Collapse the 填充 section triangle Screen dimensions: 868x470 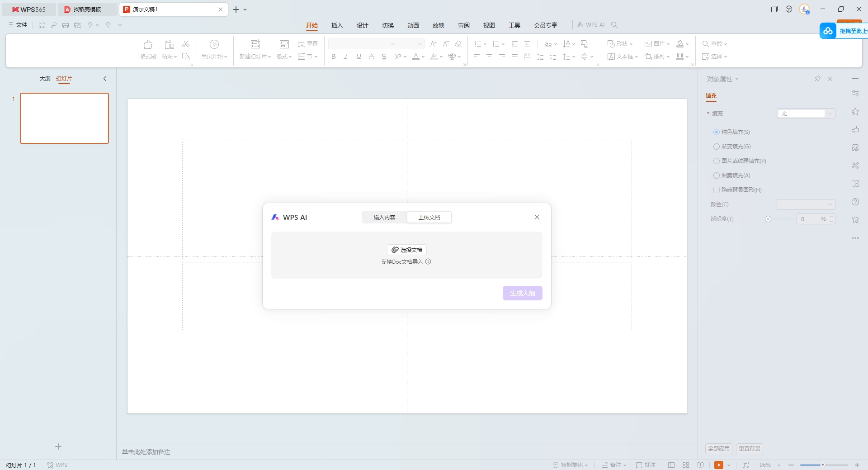708,113
